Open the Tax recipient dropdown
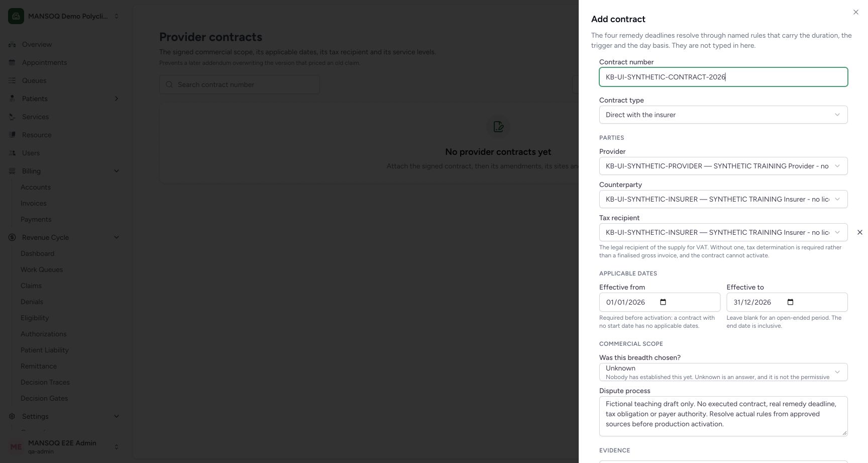 pyautogui.click(x=723, y=232)
